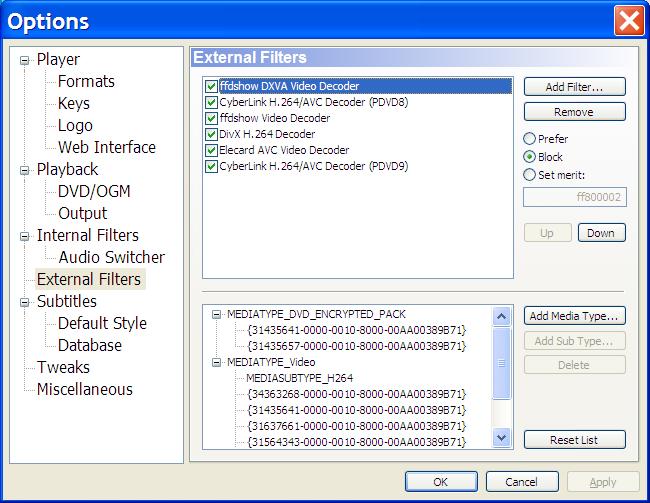Confirm the options with OK
Image resolution: width=650 pixels, height=503 pixels.
441,482
